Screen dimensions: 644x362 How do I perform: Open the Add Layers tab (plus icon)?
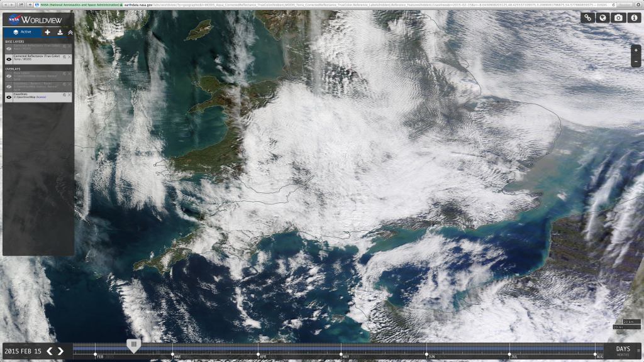click(x=48, y=32)
